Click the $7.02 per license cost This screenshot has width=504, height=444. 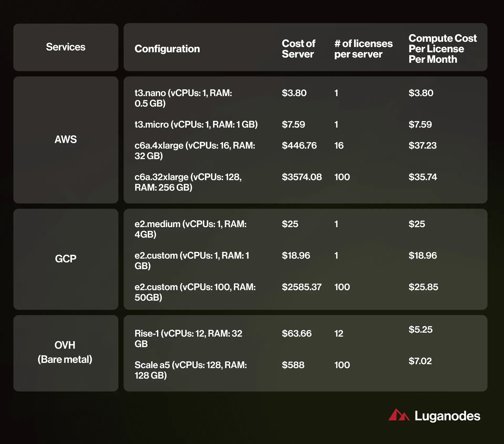(420, 361)
